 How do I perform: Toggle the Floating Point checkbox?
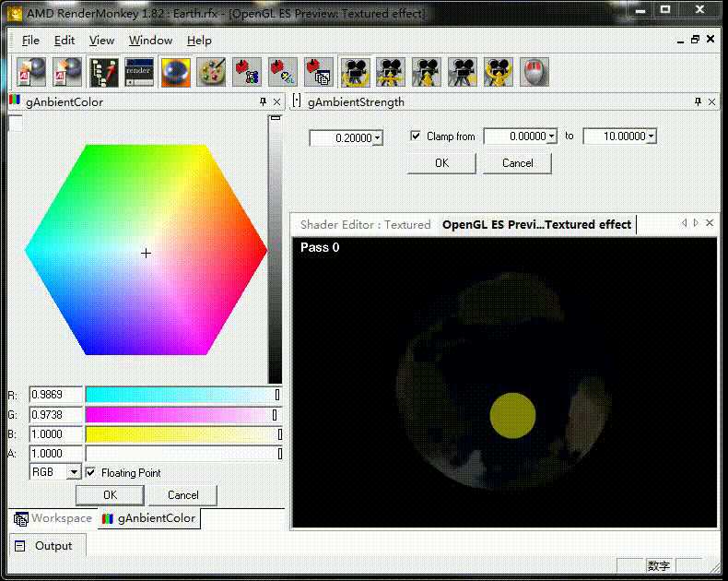90,472
